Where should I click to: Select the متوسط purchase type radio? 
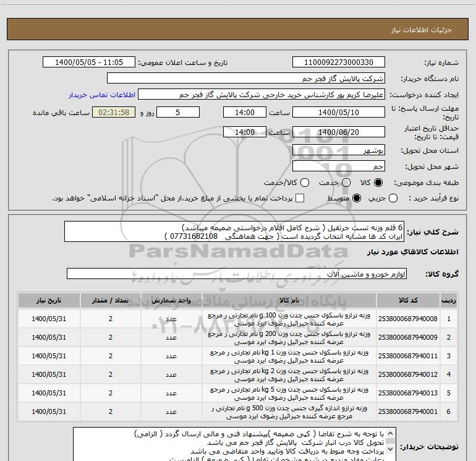[x=357, y=198]
